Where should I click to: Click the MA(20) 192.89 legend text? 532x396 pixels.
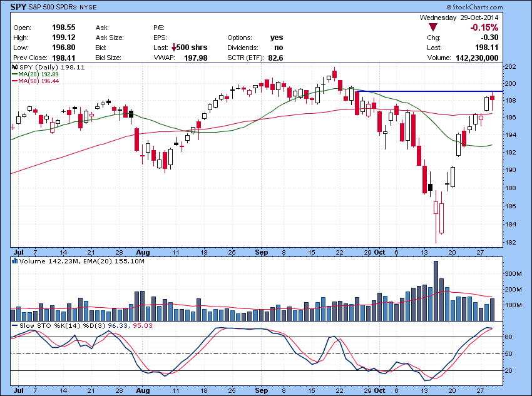pos(38,74)
